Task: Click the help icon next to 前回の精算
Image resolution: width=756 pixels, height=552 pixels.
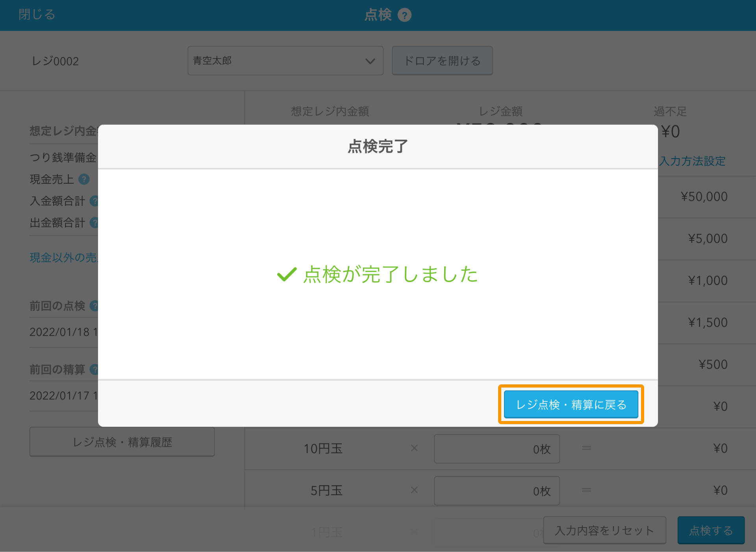Action: (94, 369)
